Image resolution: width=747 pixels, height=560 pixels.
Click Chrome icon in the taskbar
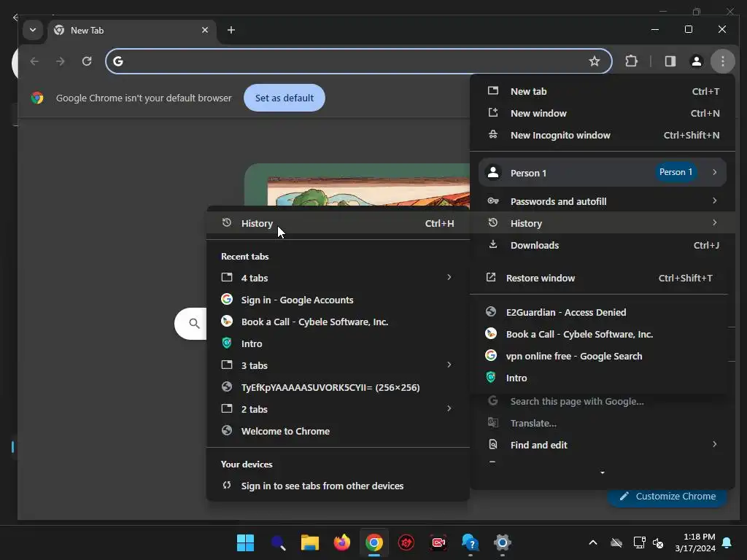[x=374, y=542]
